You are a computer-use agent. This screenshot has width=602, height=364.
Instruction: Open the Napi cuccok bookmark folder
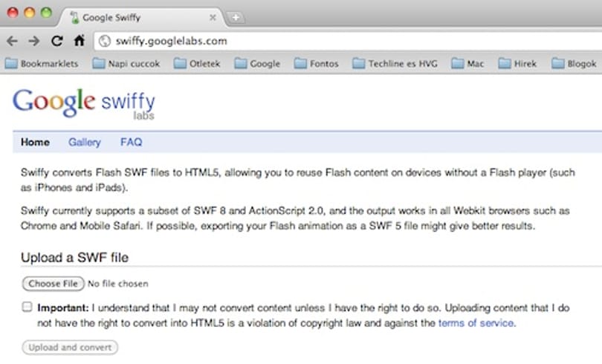pyautogui.click(x=126, y=64)
